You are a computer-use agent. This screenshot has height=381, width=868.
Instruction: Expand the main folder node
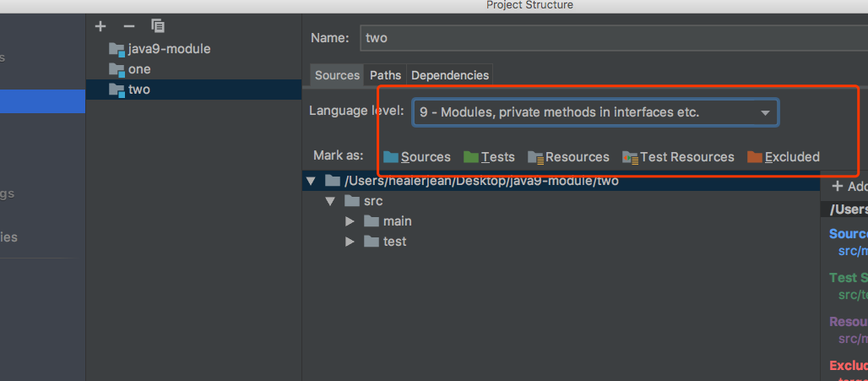click(350, 221)
